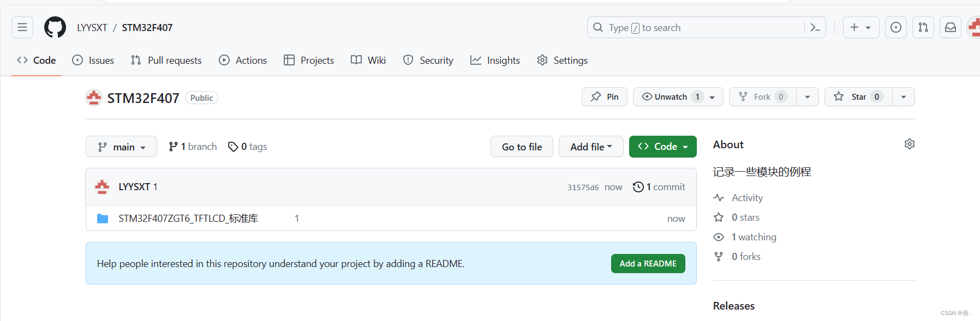Open the LYYSXT owner link in breadcrumb
980x321 pixels.
click(x=92, y=28)
